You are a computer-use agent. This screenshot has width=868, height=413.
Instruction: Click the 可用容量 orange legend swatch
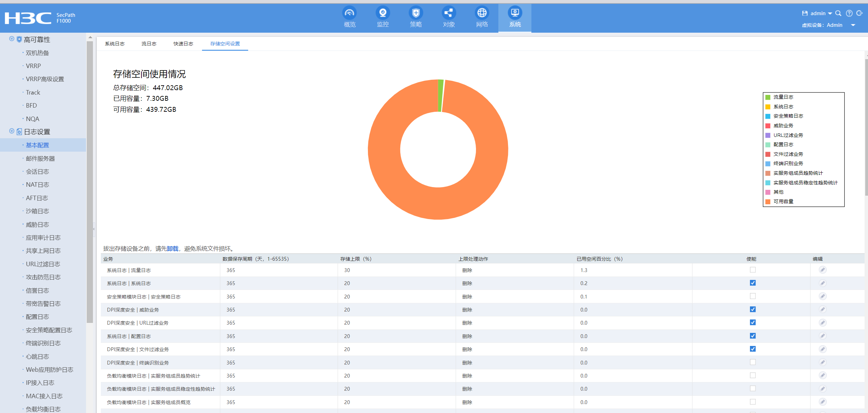768,202
